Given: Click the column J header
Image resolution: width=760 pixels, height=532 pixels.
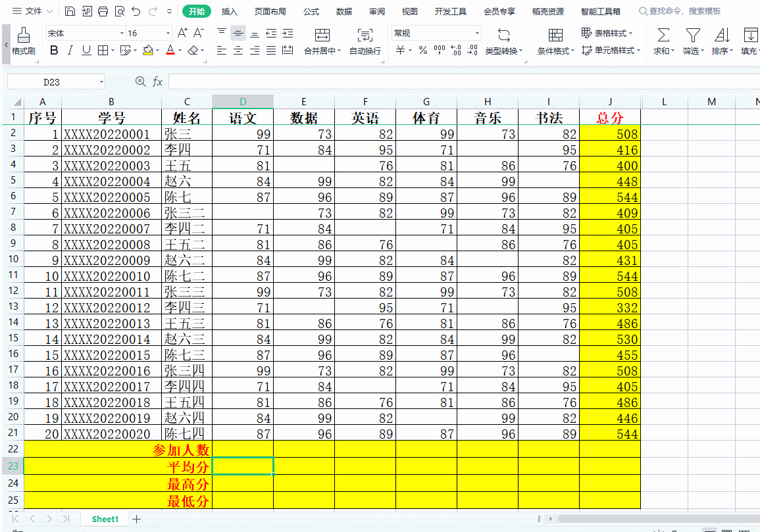Looking at the screenshot, I should (610, 102).
